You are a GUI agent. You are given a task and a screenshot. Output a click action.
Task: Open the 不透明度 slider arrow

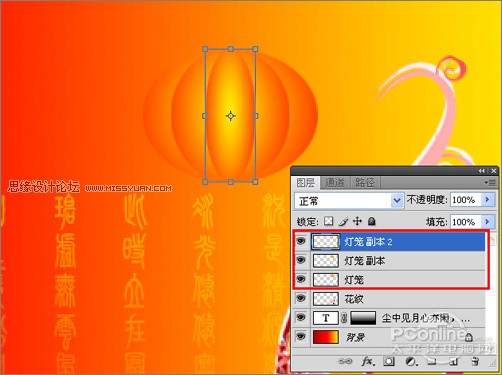click(488, 200)
